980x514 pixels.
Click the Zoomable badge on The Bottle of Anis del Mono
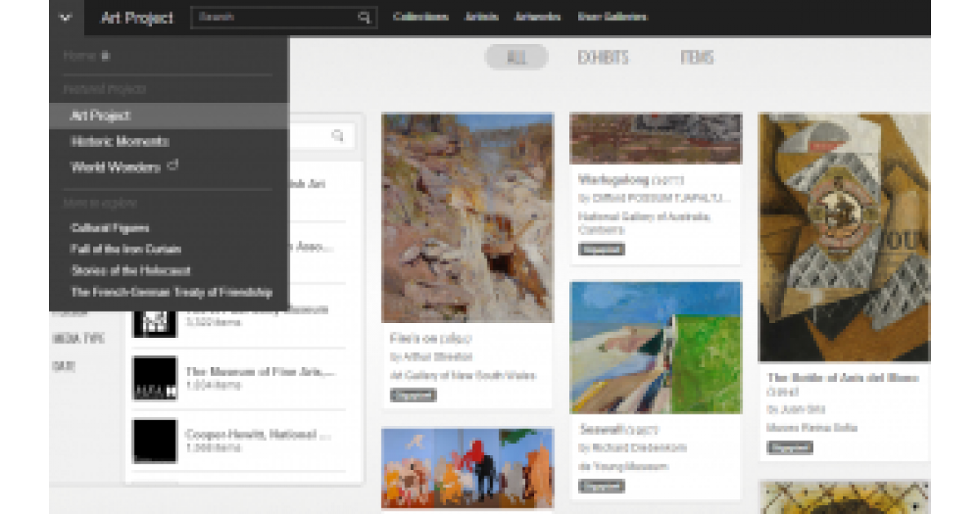[788, 447]
